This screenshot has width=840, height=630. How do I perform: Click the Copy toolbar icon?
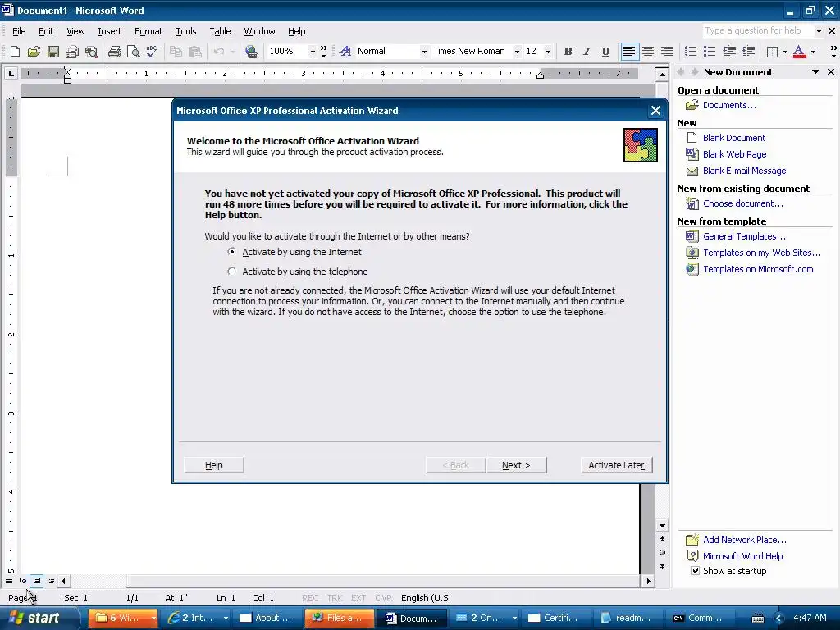176,52
